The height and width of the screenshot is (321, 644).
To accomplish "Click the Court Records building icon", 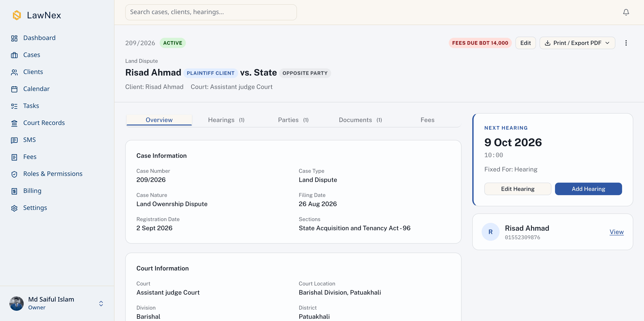I will click(14, 123).
